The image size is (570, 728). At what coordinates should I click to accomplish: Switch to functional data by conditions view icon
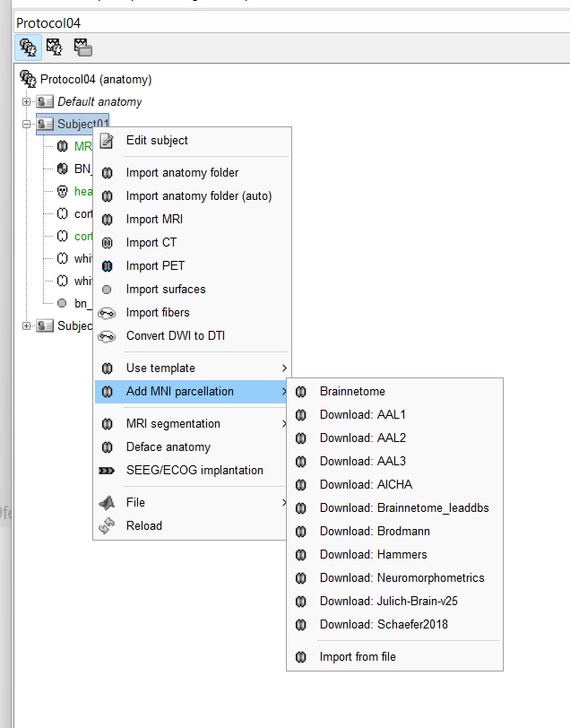(83, 48)
